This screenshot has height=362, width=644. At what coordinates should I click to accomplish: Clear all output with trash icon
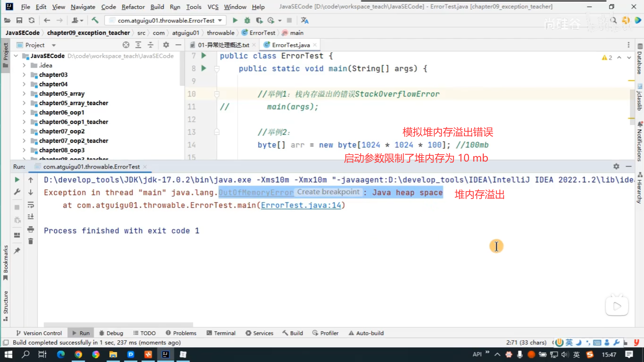(31, 241)
